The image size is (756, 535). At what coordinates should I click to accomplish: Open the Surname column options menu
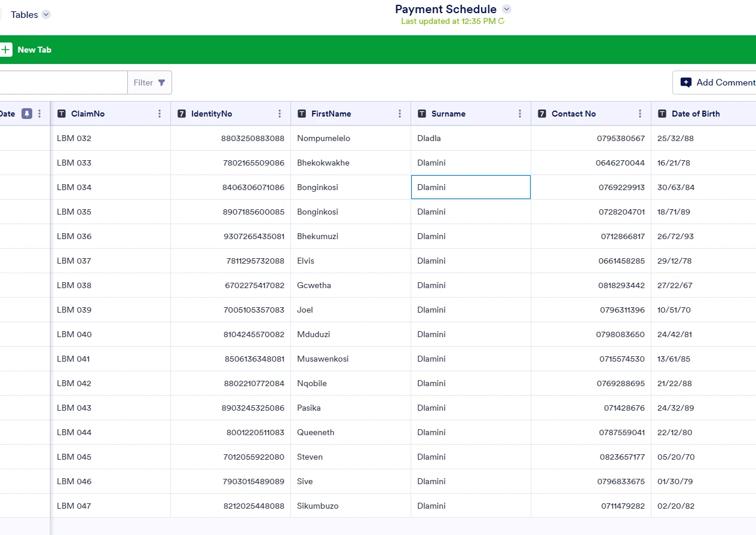[520, 114]
